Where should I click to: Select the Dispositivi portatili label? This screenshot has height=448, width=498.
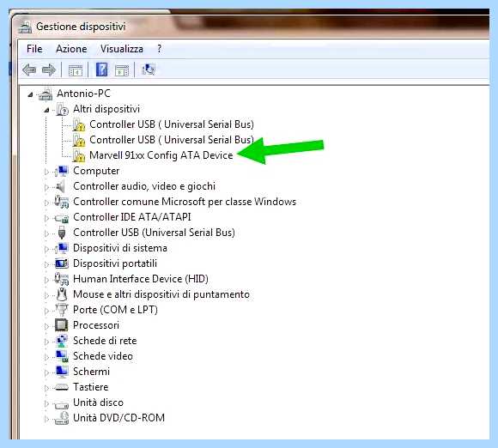click(x=115, y=263)
